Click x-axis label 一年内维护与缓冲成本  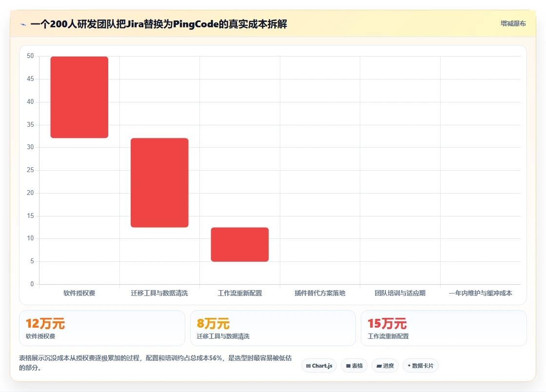coord(481,293)
